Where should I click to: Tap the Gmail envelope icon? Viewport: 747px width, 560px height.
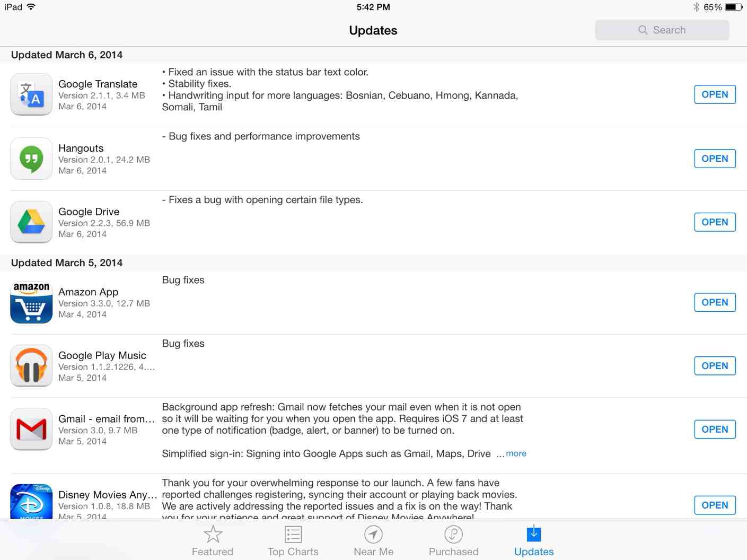(x=31, y=430)
